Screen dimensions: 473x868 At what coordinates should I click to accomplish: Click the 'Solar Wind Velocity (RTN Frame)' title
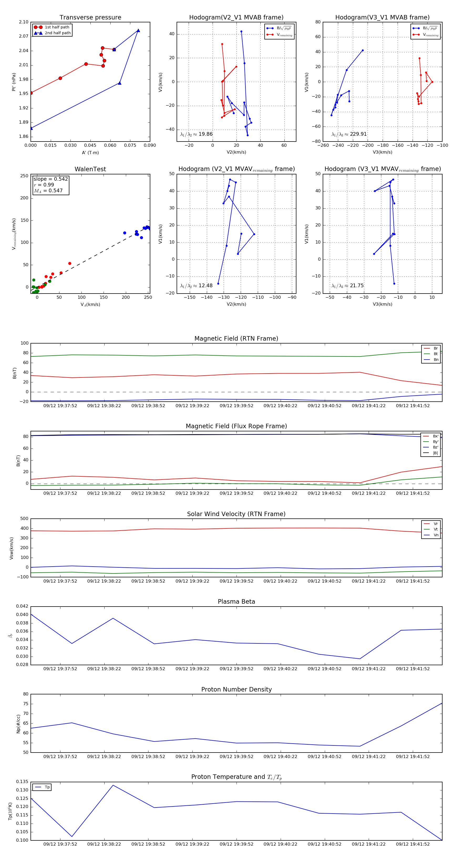pos(236,514)
